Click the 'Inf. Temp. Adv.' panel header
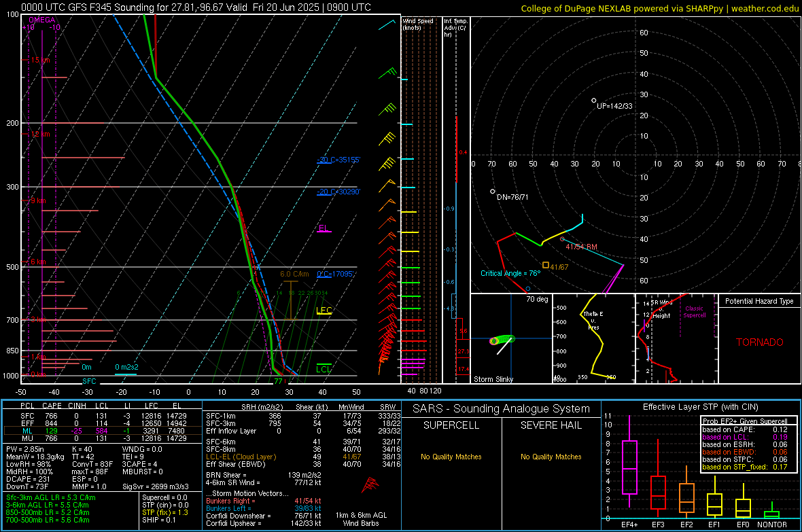802x532 pixels. [x=455, y=28]
